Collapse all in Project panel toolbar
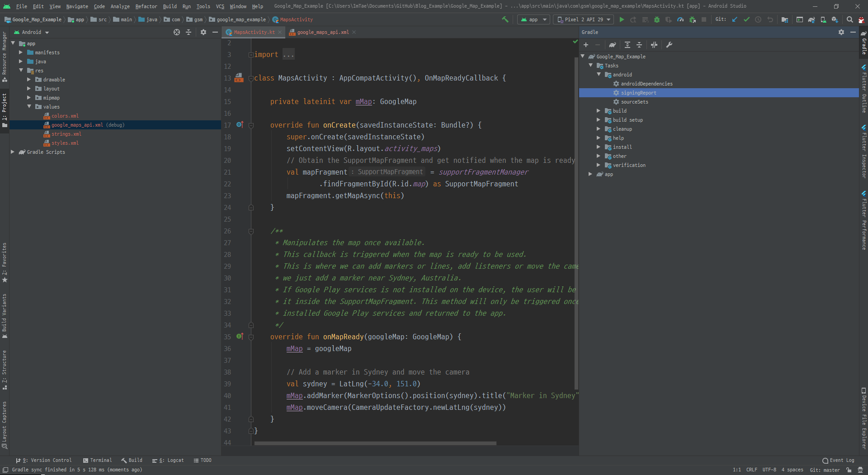The image size is (868, 475). pos(189,32)
